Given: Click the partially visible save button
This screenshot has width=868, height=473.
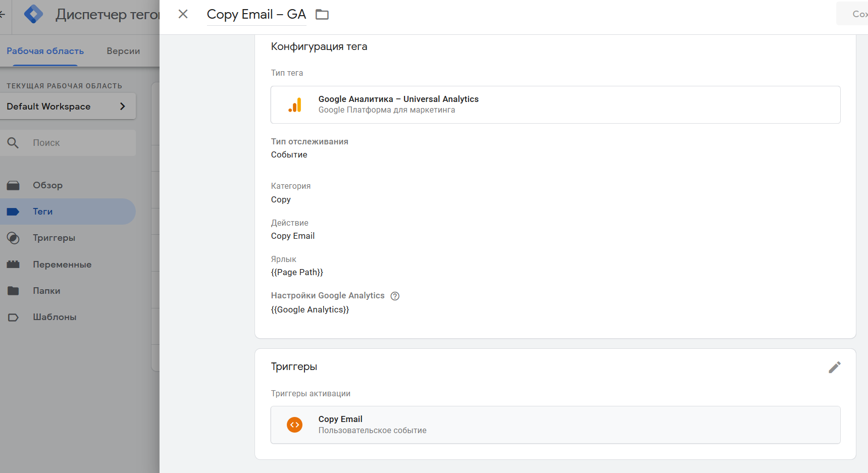Looking at the screenshot, I should [x=852, y=14].
